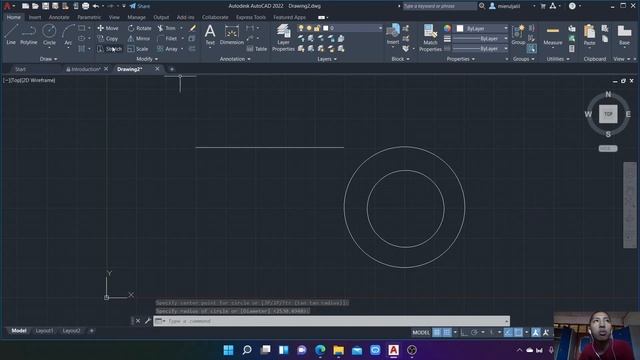640x360 pixels.
Task: Select the Line tool
Action: pyautogui.click(x=11, y=34)
